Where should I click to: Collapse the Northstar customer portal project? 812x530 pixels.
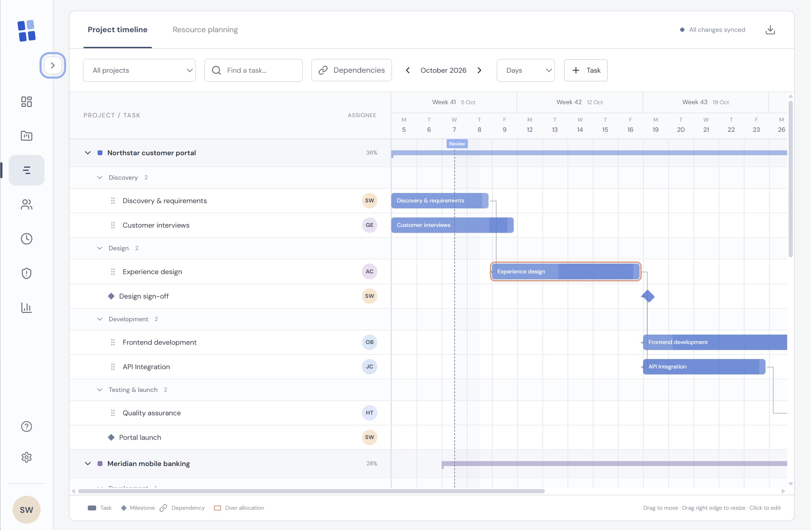click(x=88, y=153)
